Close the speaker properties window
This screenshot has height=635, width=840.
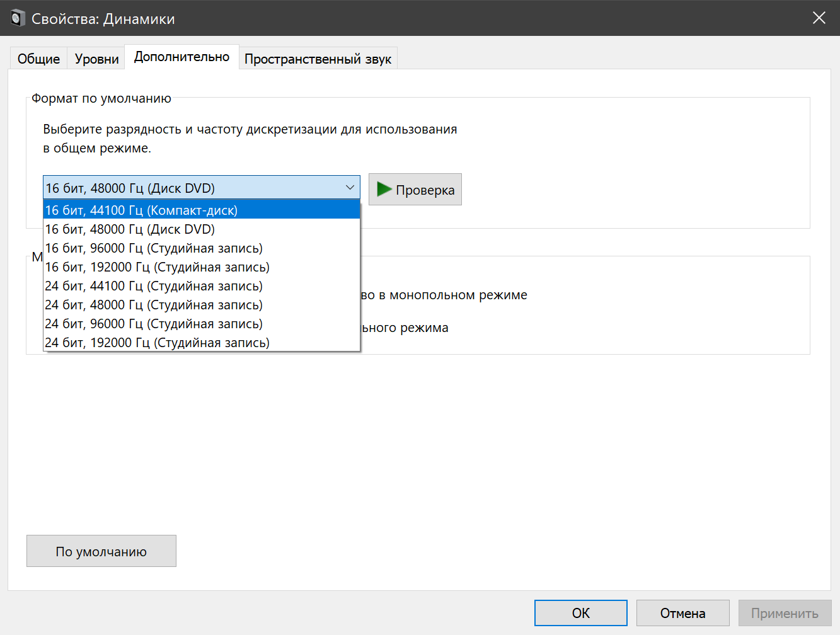click(x=819, y=18)
